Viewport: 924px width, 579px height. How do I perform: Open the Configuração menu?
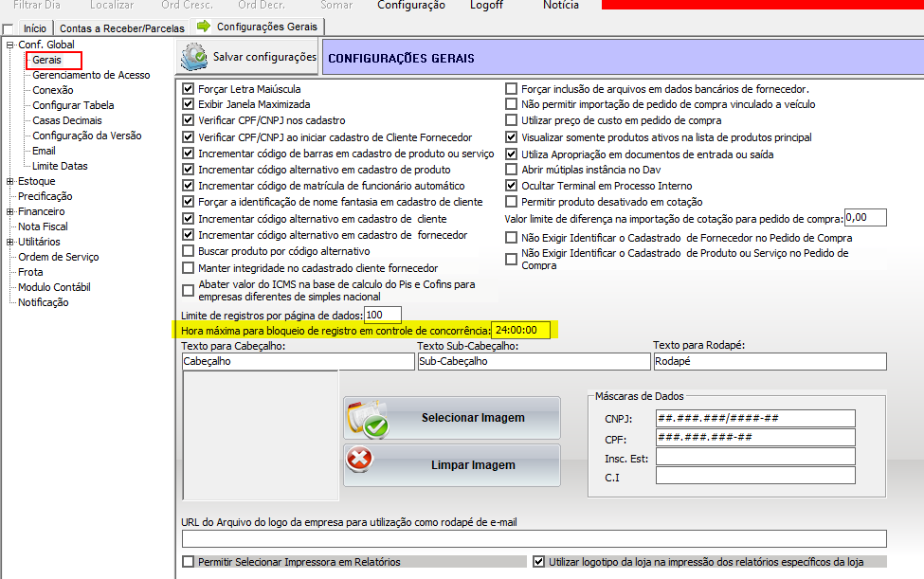pos(410,6)
